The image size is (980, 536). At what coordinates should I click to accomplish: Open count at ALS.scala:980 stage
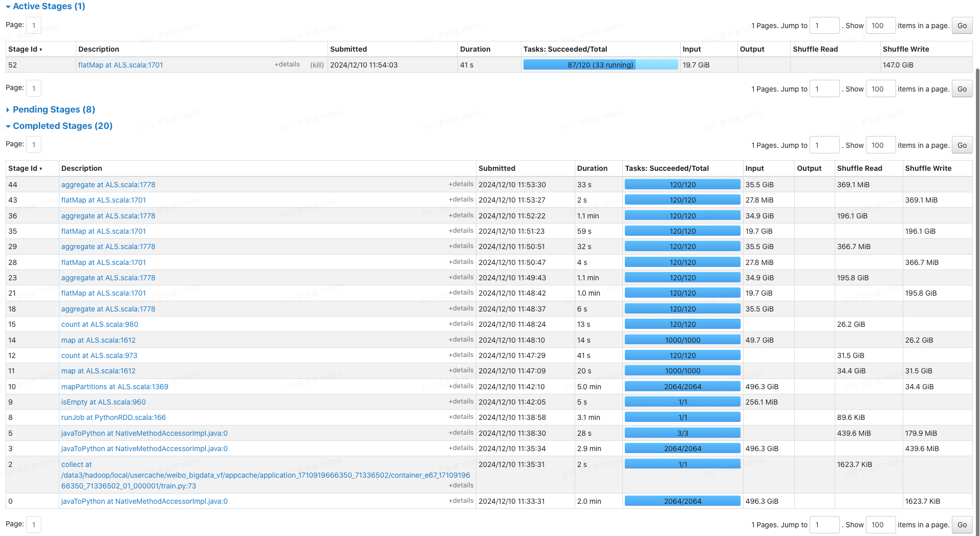click(100, 324)
